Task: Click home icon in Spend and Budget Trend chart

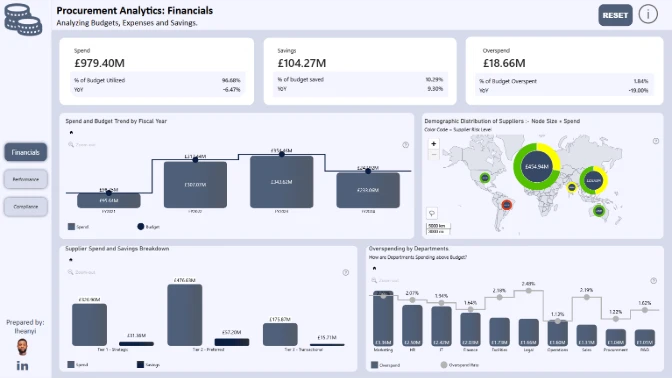Action: tap(71, 132)
